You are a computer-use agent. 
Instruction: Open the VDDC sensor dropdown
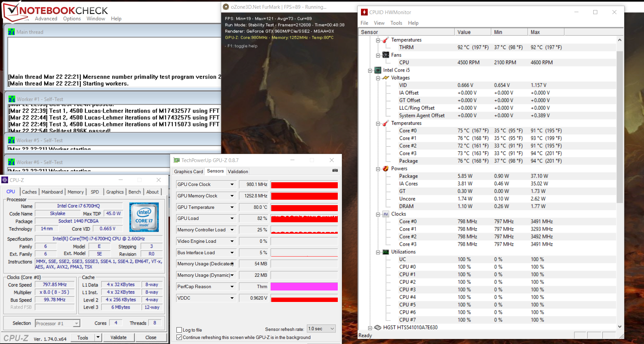232,298
